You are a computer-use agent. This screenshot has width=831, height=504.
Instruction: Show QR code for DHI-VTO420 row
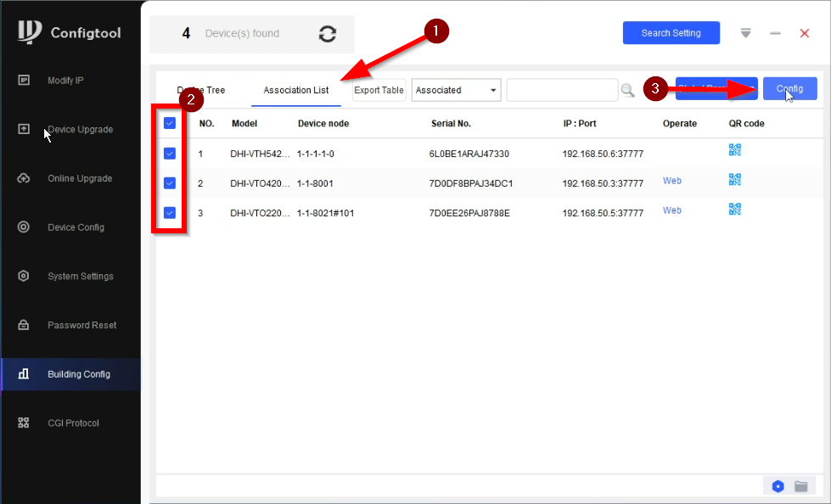[734, 180]
